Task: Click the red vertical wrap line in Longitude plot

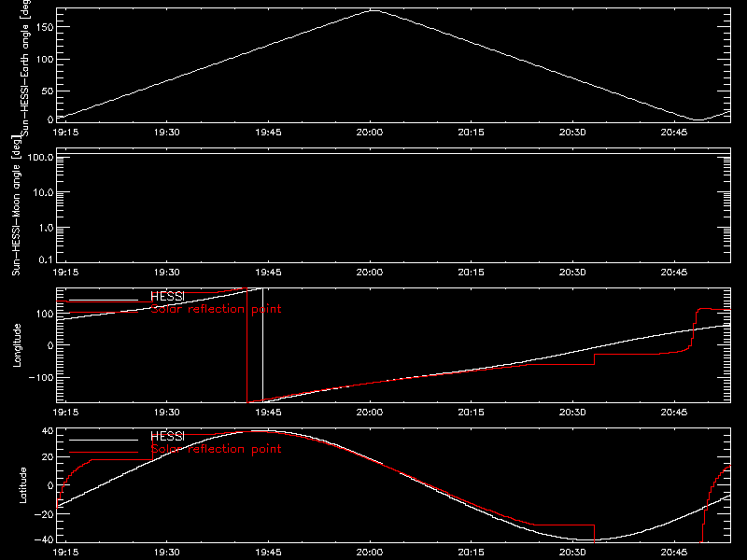Action: 247,345
